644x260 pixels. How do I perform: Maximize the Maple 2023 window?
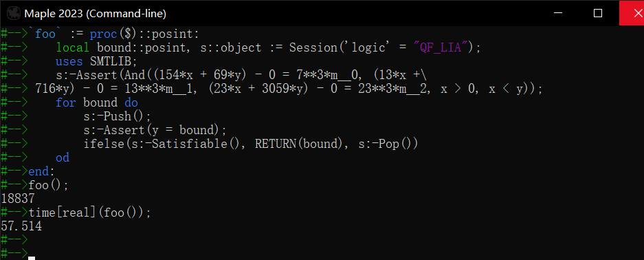click(x=598, y=13)
